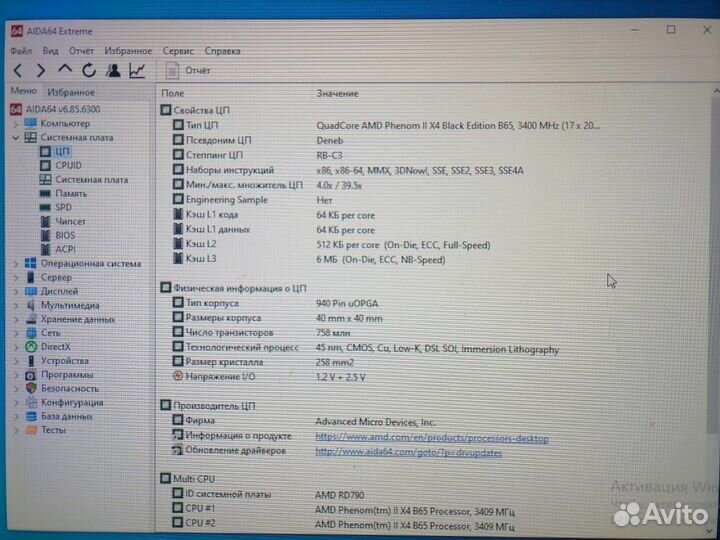This screenshot has height=540, width=720.
Task: Go back with the left arrow toolbar icon
Action: [x=18, y=71]
